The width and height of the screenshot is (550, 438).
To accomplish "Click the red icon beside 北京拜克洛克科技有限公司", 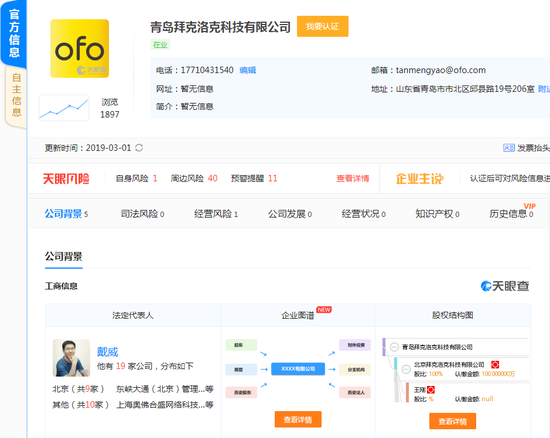I will [495, 365].
